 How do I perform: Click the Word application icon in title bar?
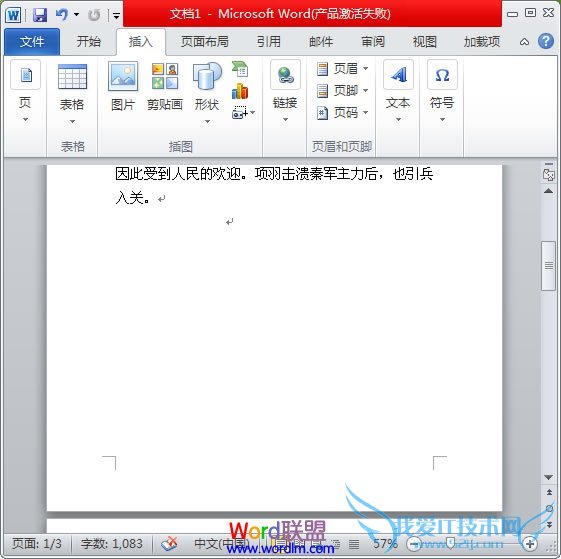click(13, 15)
